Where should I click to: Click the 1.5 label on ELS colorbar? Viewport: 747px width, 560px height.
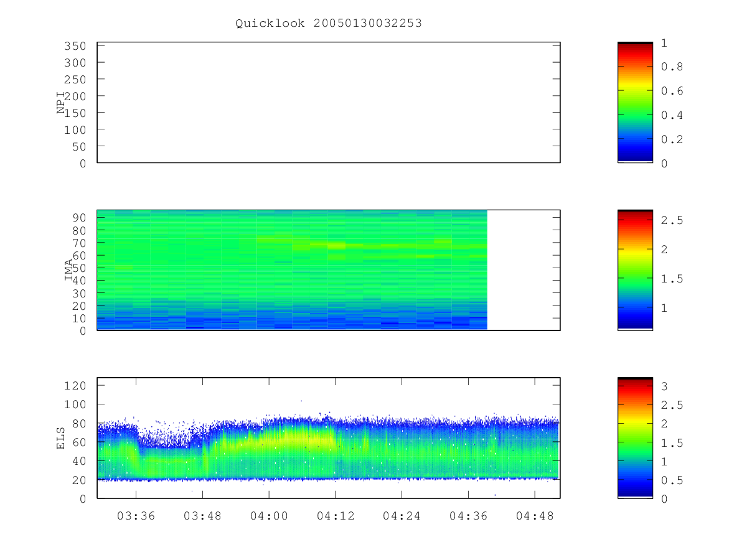pyautogui.click(x=672, y=442)
